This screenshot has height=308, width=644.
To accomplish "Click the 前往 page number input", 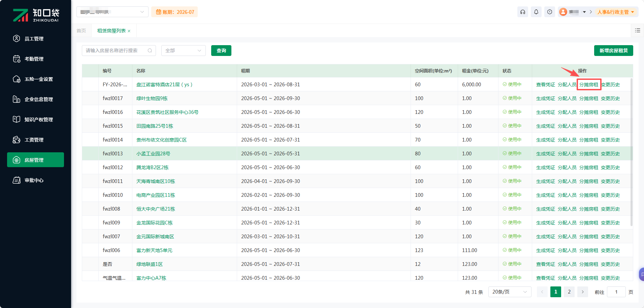I will point(616,292).
